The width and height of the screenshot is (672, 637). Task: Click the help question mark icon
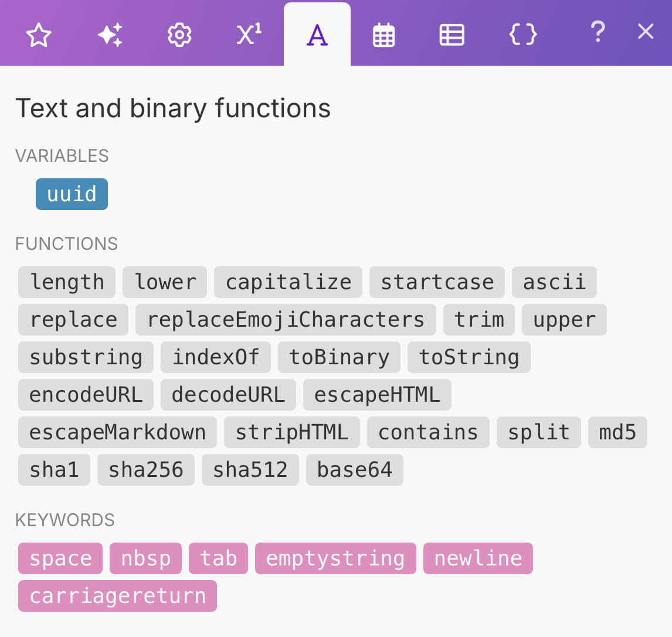(x=597, y=32)
